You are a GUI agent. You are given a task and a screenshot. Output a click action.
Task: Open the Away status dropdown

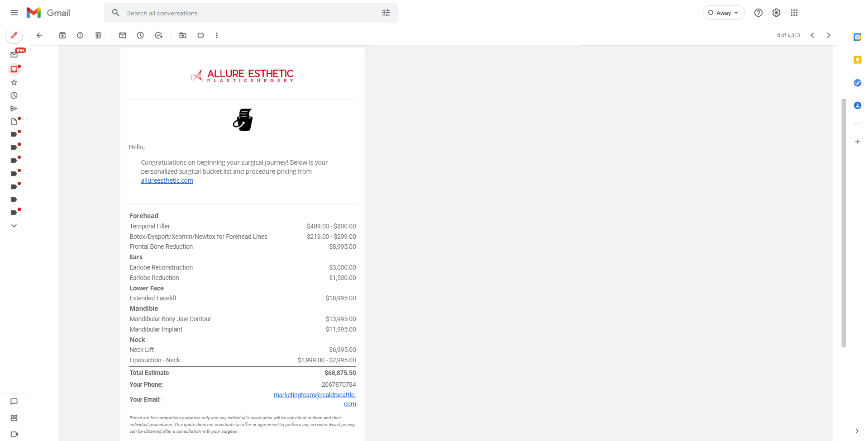click(723, 13)
